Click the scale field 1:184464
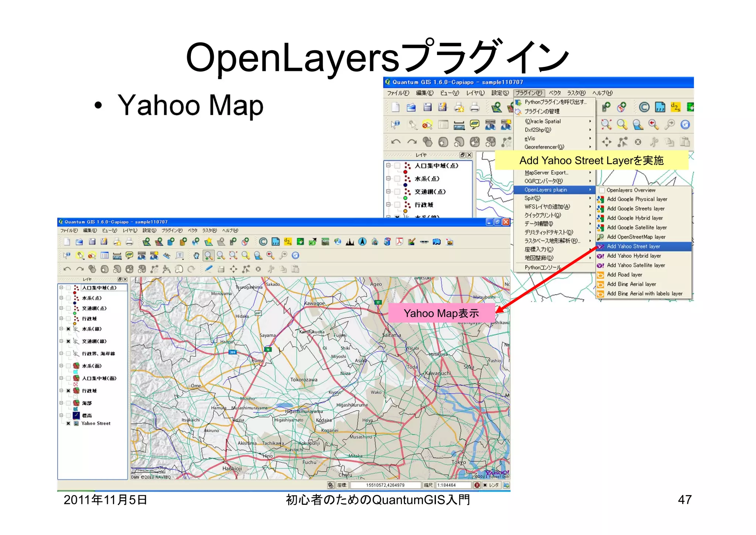This screenshot has height=535, width=756. pyautogui.click(x=454, y=485)
